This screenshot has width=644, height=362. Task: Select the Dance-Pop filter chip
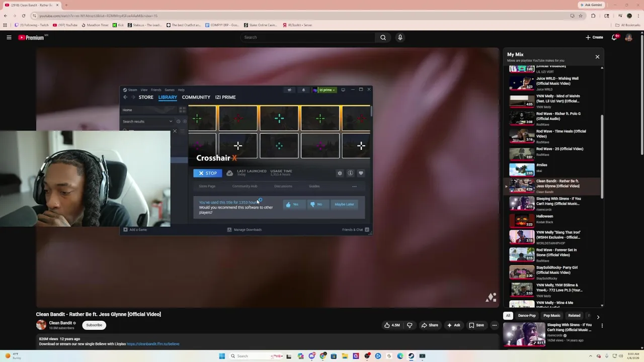tap(527, 316)
